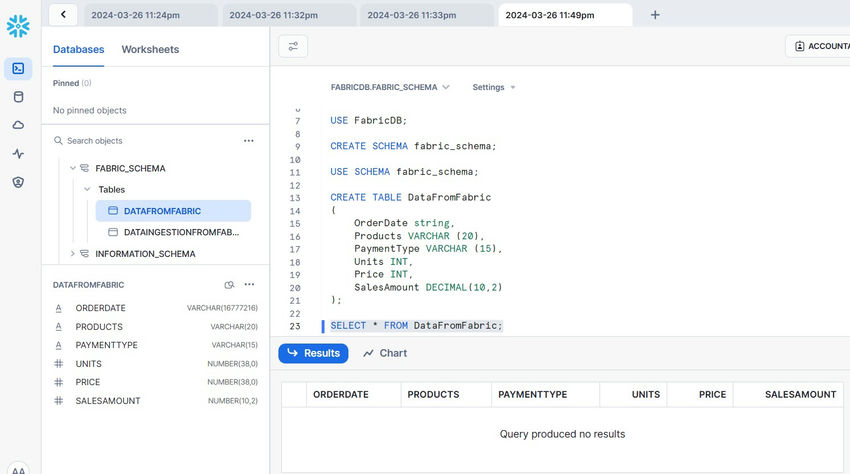Image resolution: width=850 pixels, height=474 pixels.
Task: Click the INFORMATION_SCHEMA schema icon
Action: (85, 253)
